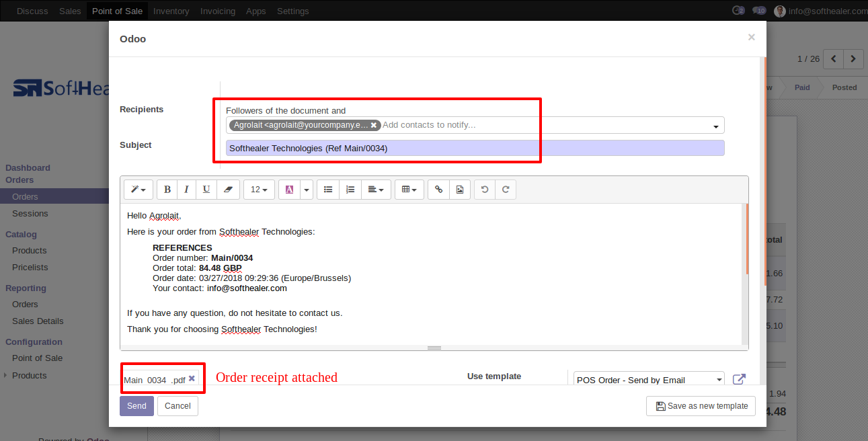Toggle underline formatting in editor toolbar
This screenshot has height=441, width=868.
(x=206, y=190)
